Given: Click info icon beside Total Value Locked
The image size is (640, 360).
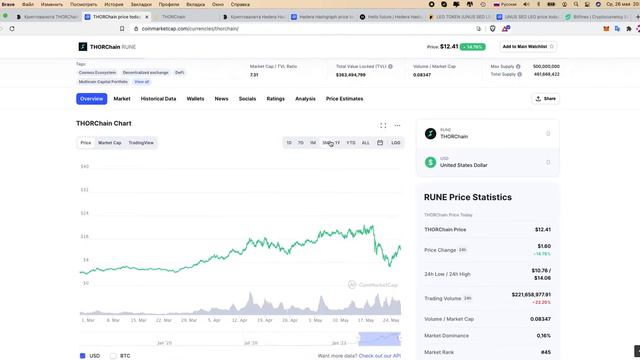Looking at the screenshot, I should pyautogui.click(x=390, y=66).
